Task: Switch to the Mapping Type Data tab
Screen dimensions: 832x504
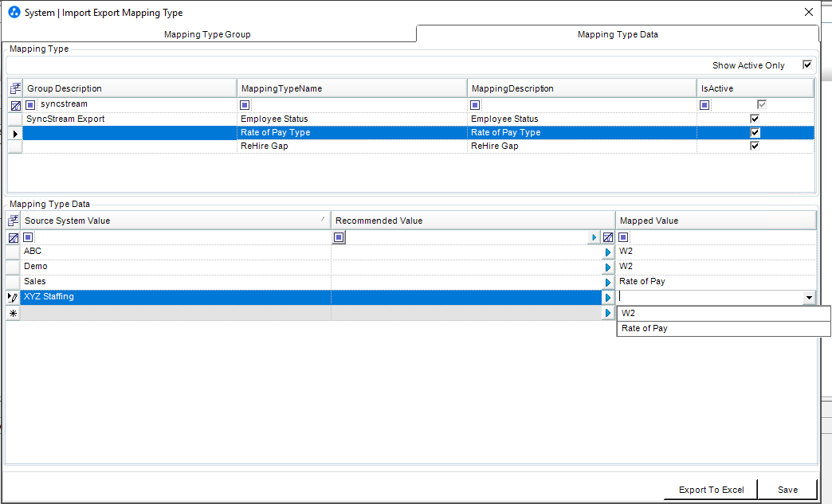Action: 618,34
